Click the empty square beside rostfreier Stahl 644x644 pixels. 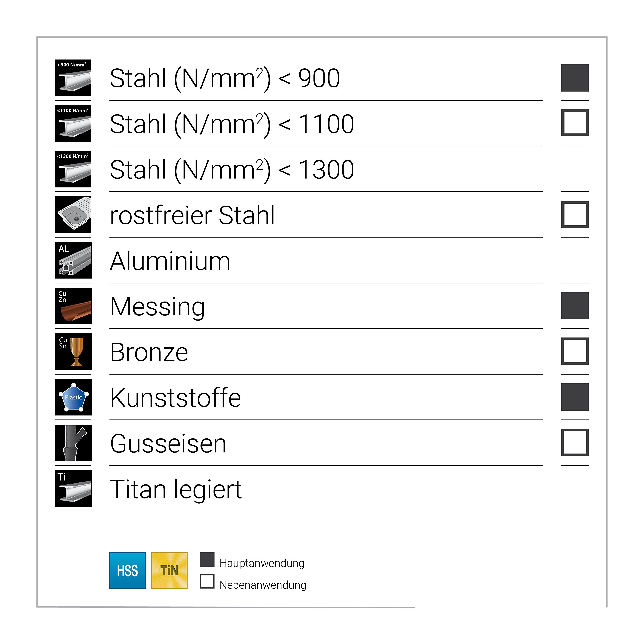(x=575, y=214)
